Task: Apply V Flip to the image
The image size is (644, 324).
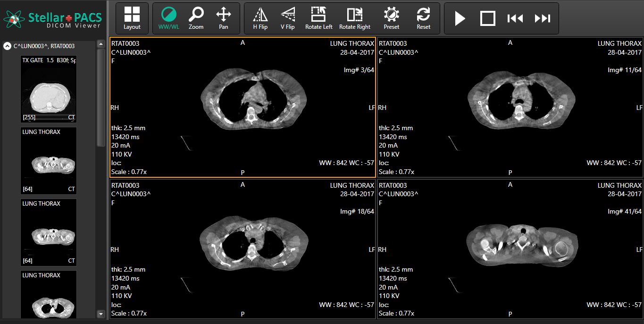Action: pyautogui.click(x=287, y=18)
